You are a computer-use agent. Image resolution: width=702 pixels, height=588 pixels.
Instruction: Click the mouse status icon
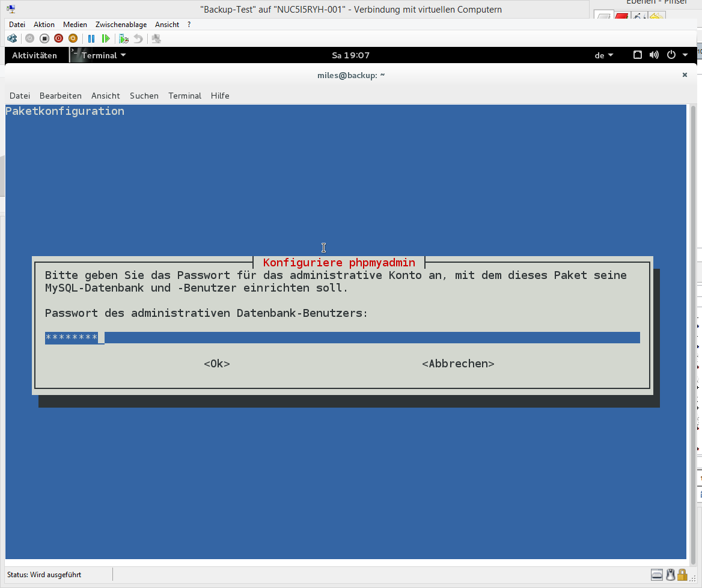(670, 575)
